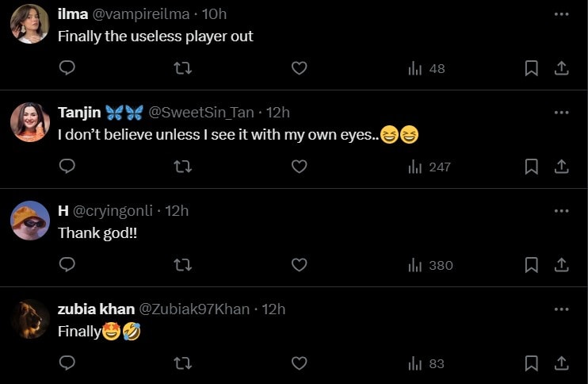Bookmark zubia khan's tweet
The image size is (588, 384).
pos(531,363)
